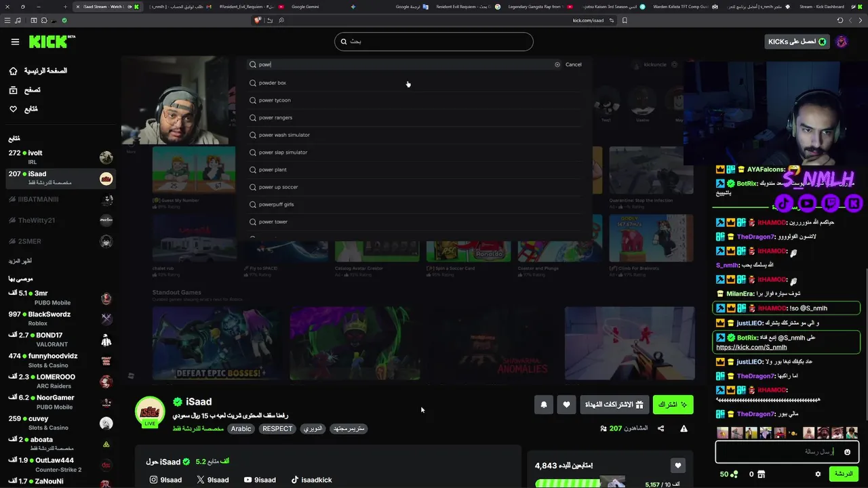The image size is (868, 488).
Task: Select the 'power plant' suggestion
Action: coord(414,169)
